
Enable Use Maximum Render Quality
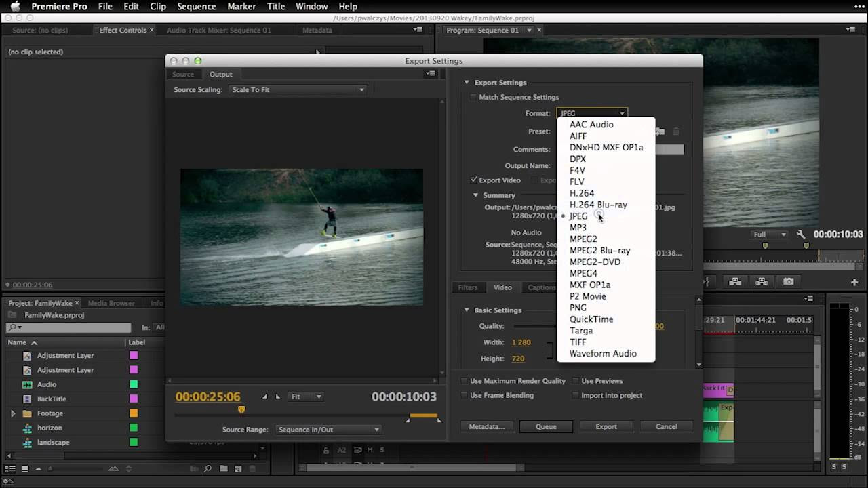click(x=464, y=380)
